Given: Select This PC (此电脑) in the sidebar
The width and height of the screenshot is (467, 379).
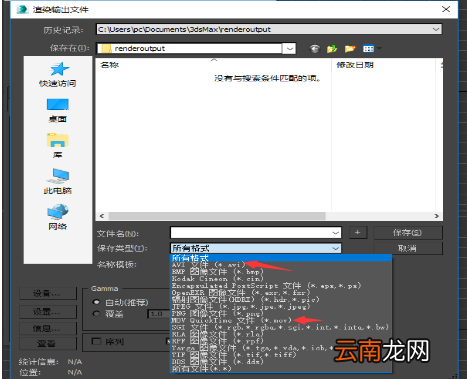Looking at the screenshot, I should [x=58, y=182].
